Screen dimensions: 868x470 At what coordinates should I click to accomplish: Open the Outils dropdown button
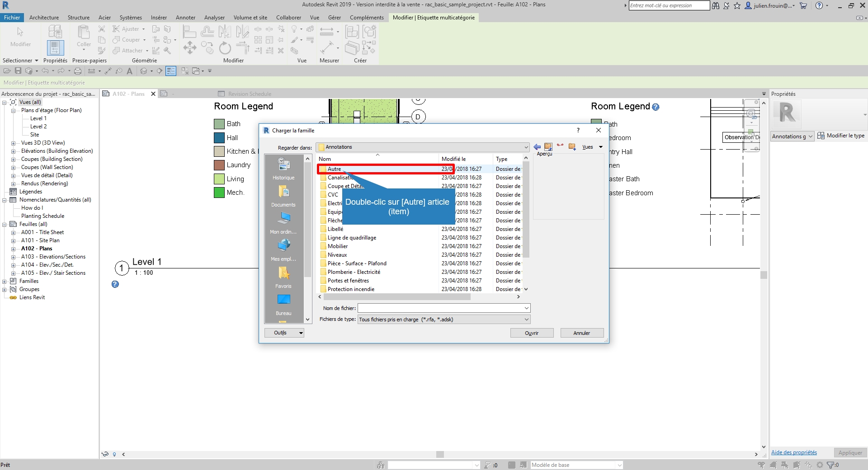[284, 333]
